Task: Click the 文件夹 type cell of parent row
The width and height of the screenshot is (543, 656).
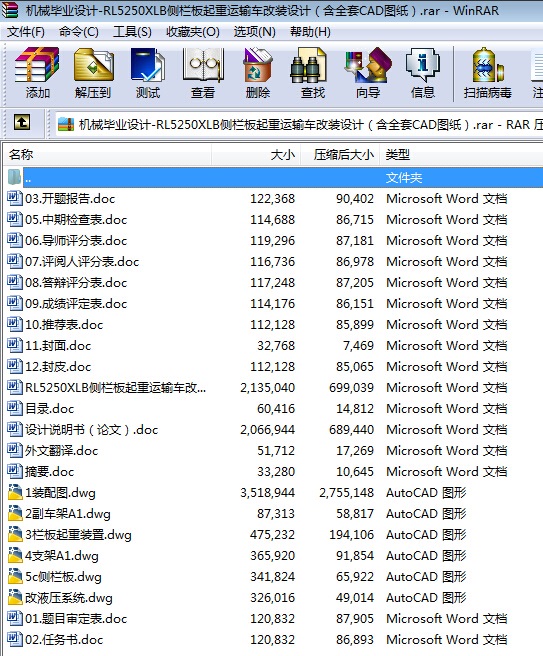Action: click(403, 178)
